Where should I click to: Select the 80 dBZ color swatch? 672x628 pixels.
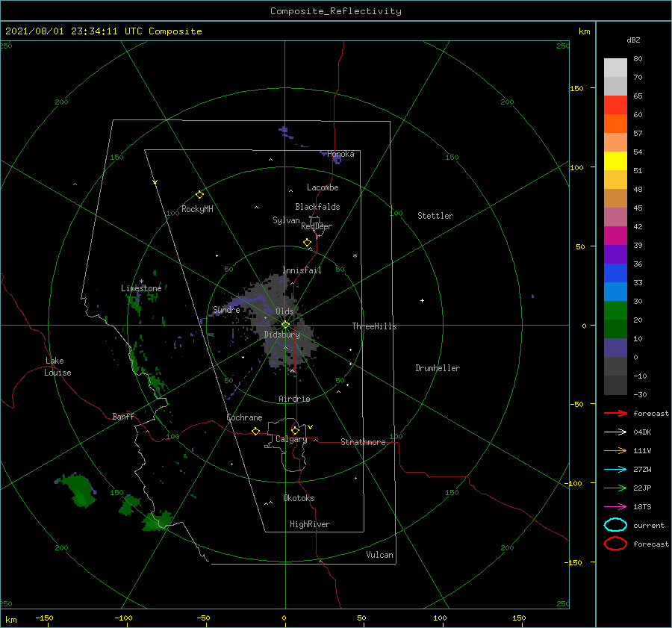click(x=615, y=67)
